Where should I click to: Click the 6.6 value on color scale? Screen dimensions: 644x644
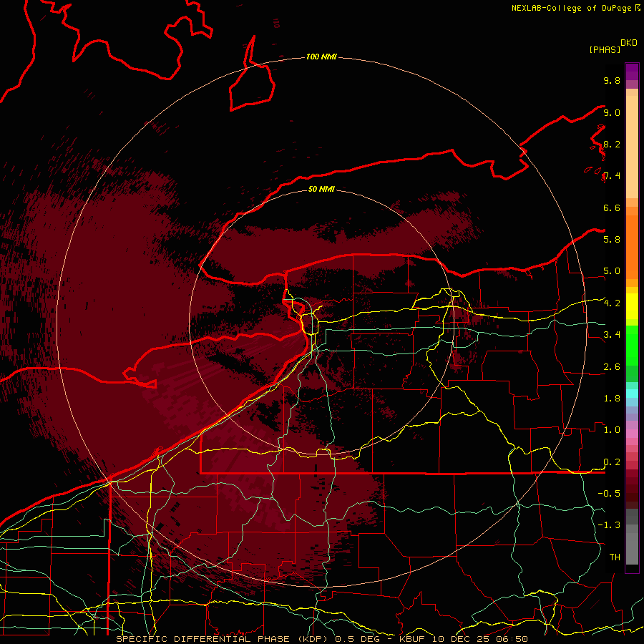click(x=612, y=208)
